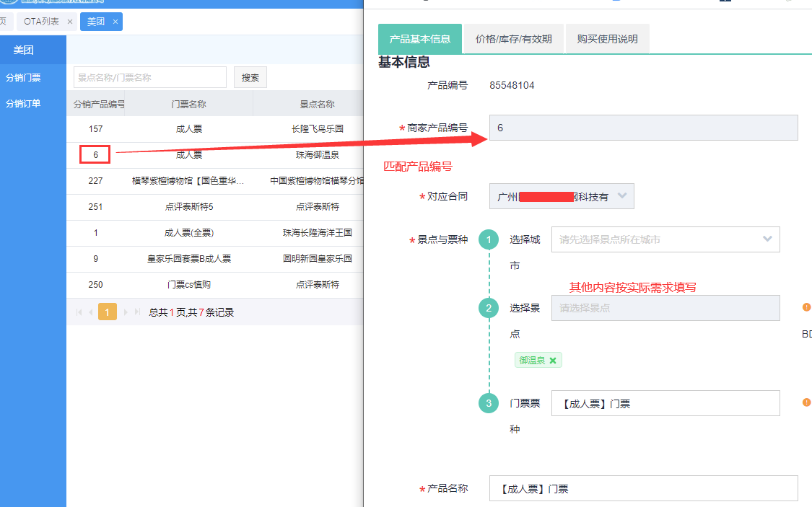Click the orange info icon beside 门票票种

(806, 402)
